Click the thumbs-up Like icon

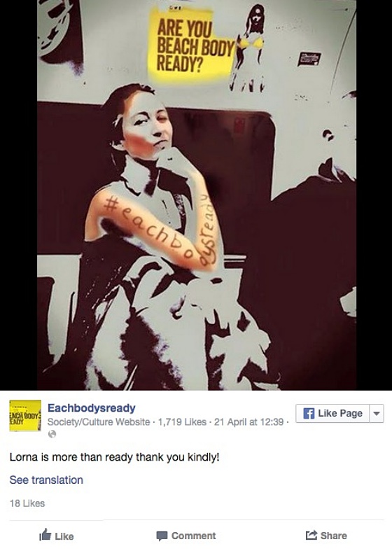click(45, 534)
